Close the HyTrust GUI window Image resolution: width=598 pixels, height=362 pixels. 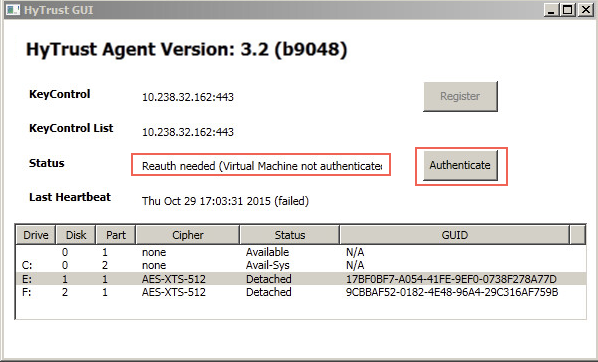tap(585, 10)
